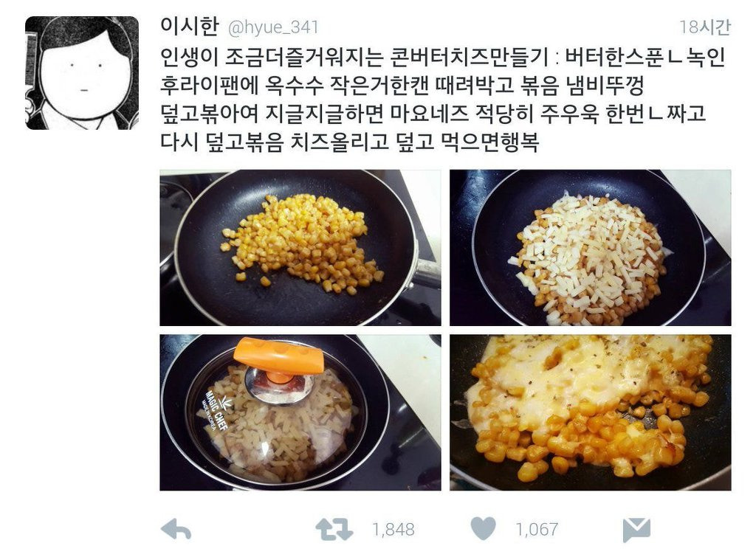Image resolution: width=756 pixels, height=557 pixels.
Task: Click the reply arrow icon
Action: click(x=176, y=529)
